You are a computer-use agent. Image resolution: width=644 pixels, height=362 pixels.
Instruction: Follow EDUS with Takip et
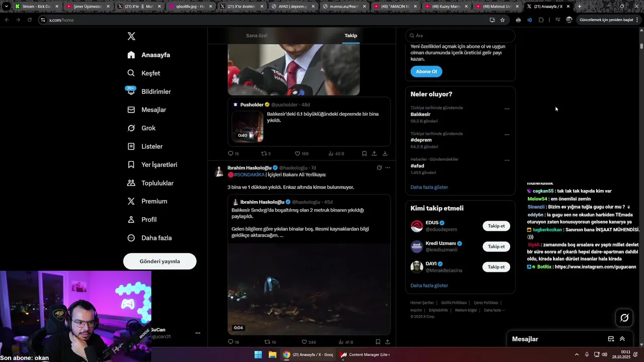pos(496,226)
